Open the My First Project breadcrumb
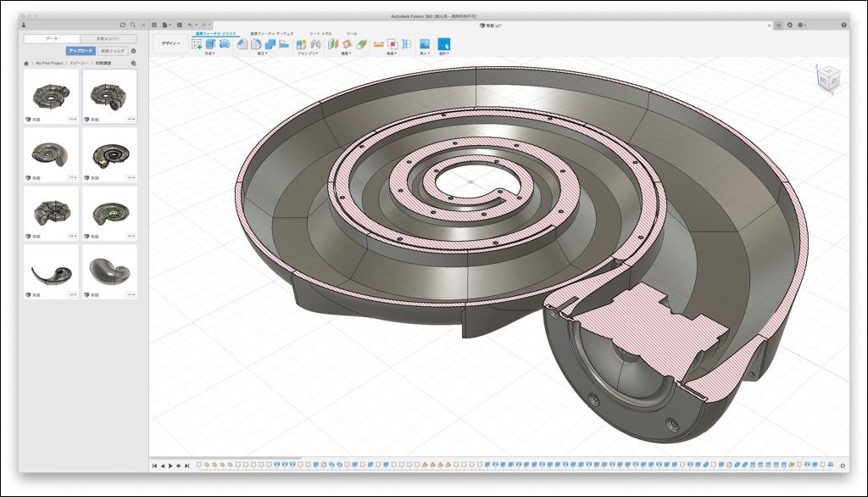 pos(49,64)
